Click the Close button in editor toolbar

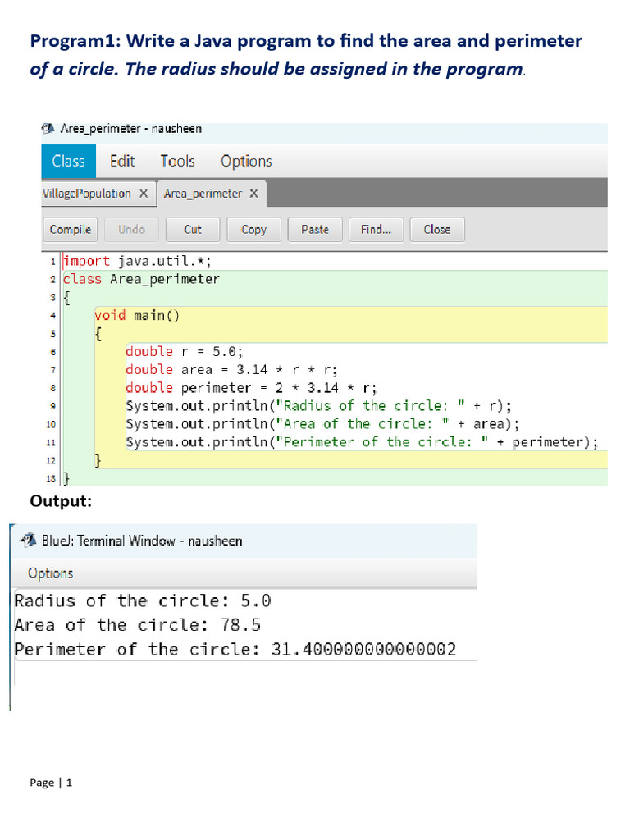pyautogui.click(x=436, y=230)
